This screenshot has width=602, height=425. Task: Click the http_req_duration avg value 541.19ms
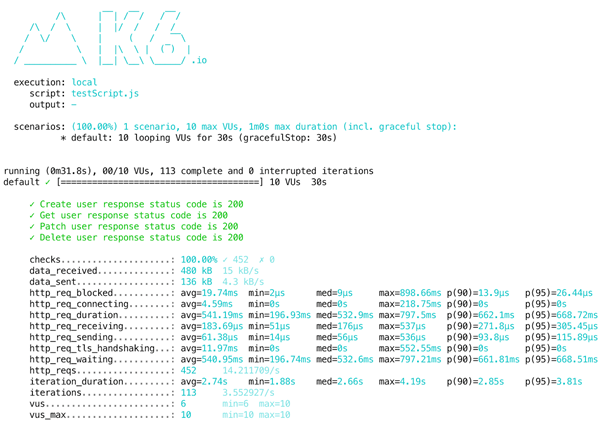212,315
